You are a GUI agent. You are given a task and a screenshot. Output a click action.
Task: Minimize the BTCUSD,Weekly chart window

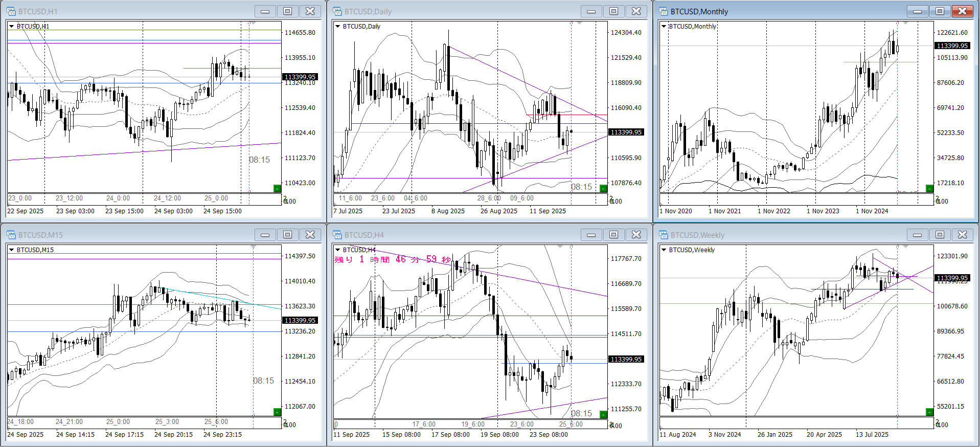[917, 235]
